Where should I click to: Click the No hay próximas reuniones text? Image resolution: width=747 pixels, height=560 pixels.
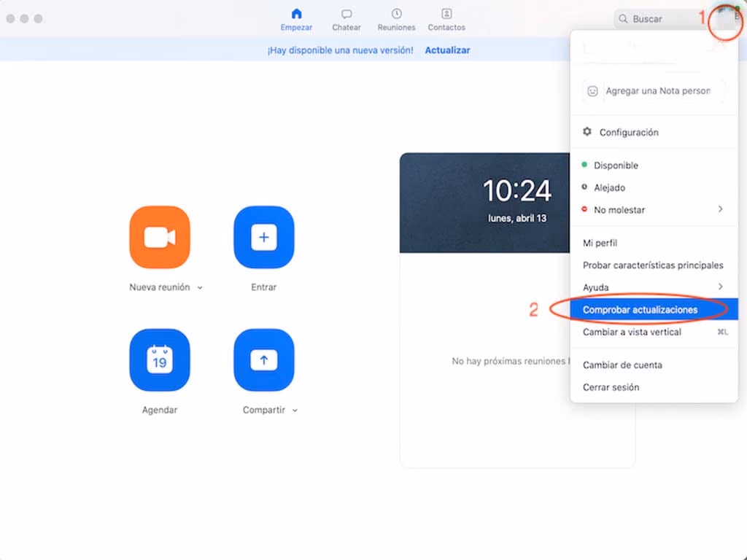(510, 361)
